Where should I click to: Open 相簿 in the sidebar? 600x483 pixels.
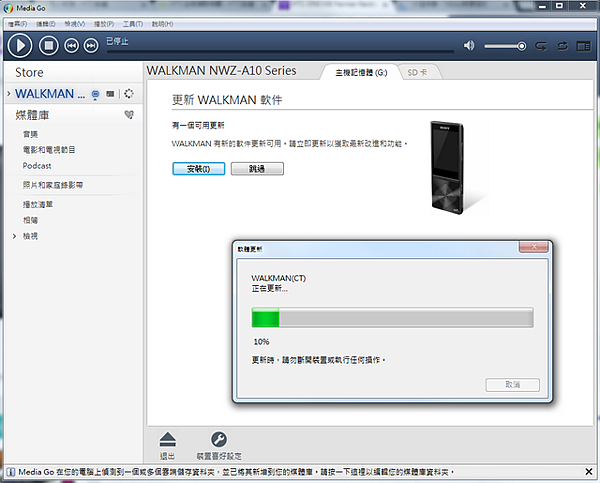tap(30, 220)
